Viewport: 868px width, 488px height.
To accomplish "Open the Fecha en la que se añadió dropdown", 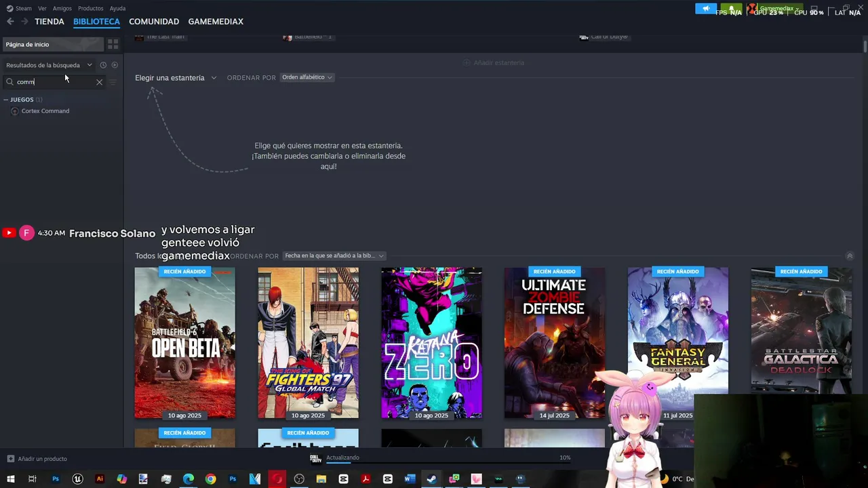I will 334,256.
